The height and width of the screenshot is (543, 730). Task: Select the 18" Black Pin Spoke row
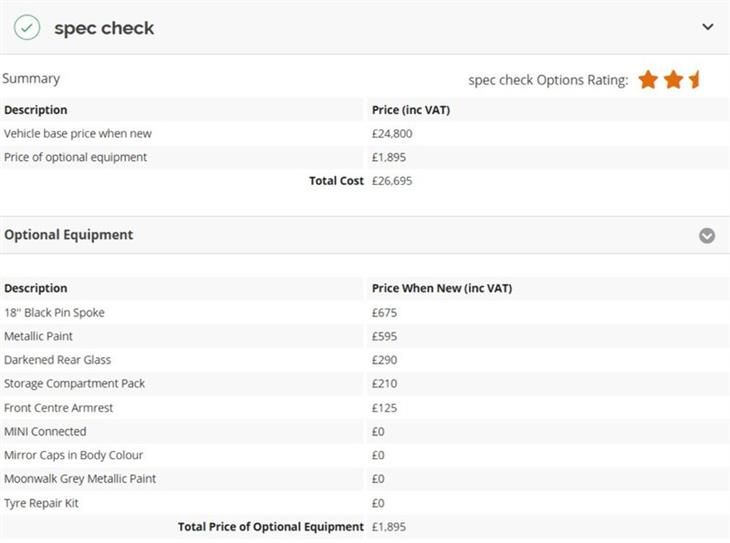(x=365, y=312)
